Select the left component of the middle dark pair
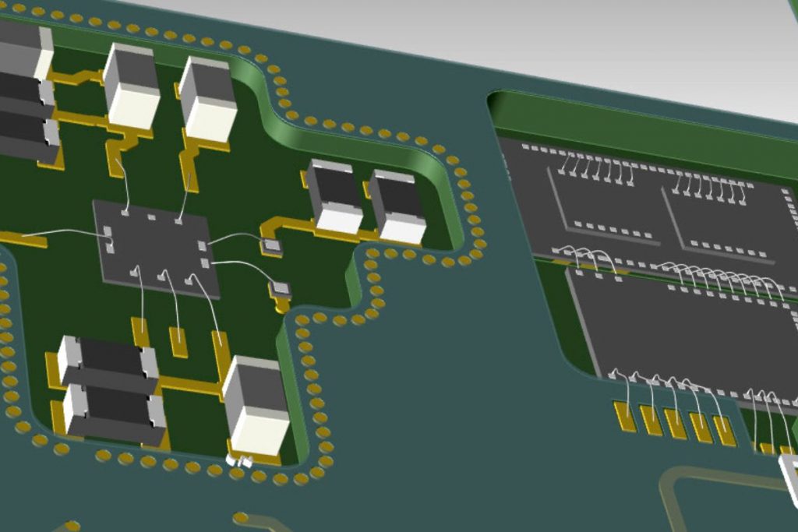 pos(334,196)
